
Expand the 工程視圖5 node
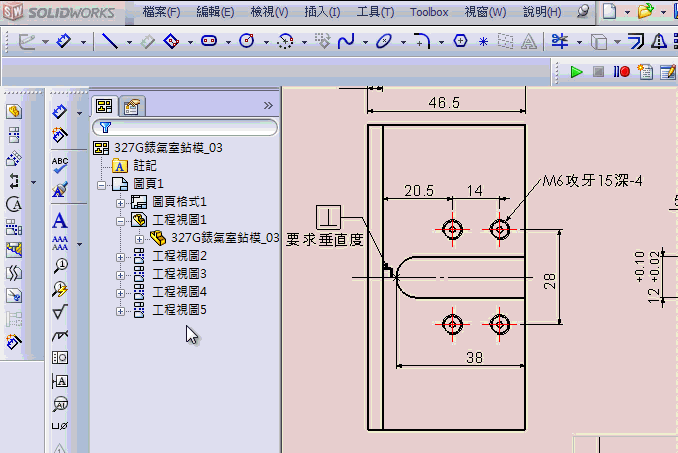pos(121,311)
